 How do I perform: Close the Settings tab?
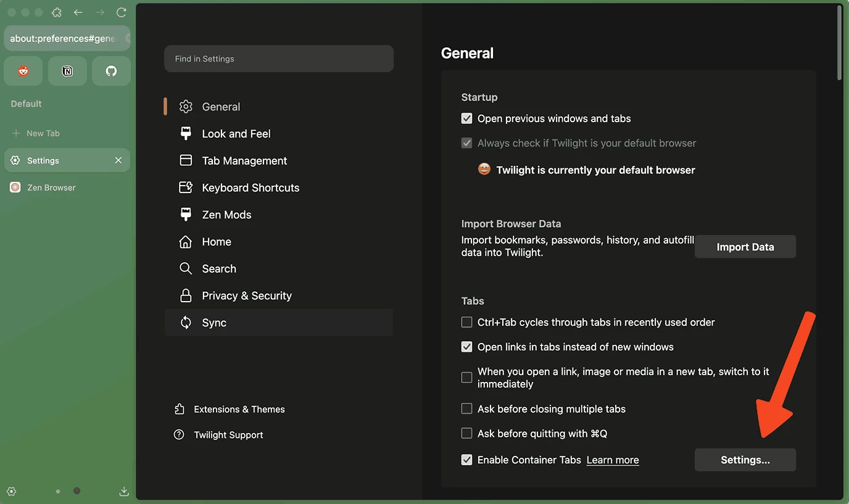point(118,160)
